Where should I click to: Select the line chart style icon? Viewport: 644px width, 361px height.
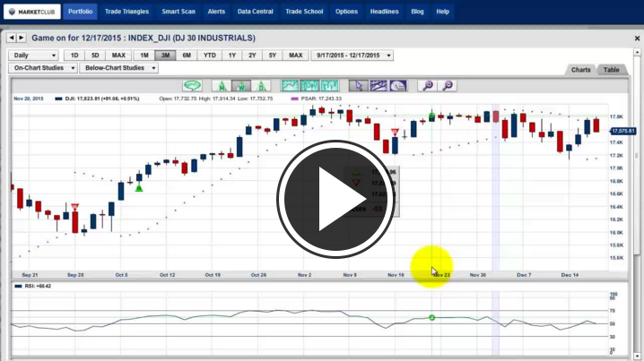coord(290,86)
